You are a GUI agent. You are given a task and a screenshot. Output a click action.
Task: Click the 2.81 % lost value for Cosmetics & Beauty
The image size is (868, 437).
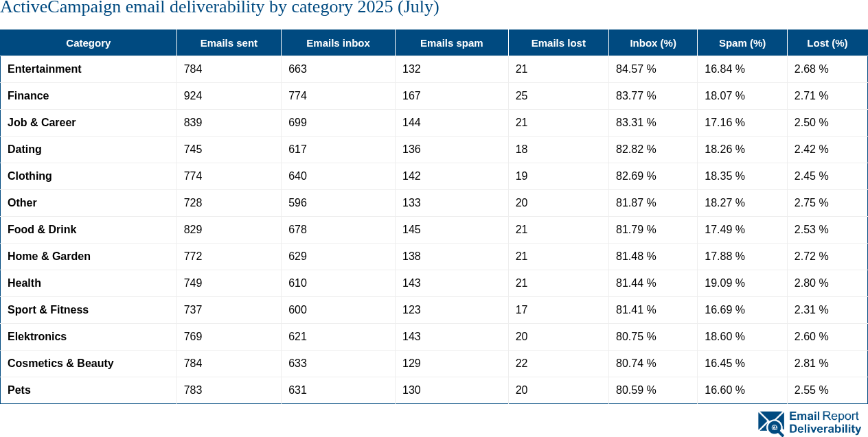pyautogui.click(x=812, y=364)
